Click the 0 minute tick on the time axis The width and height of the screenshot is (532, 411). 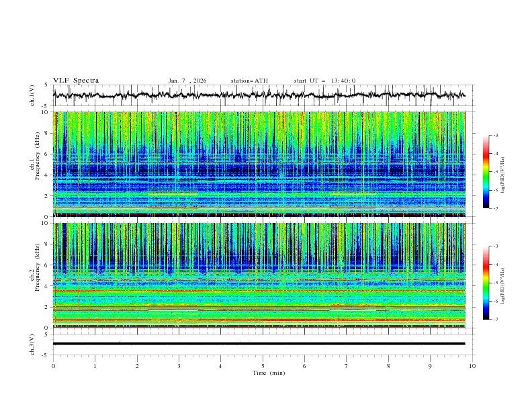tap(53, 366)
